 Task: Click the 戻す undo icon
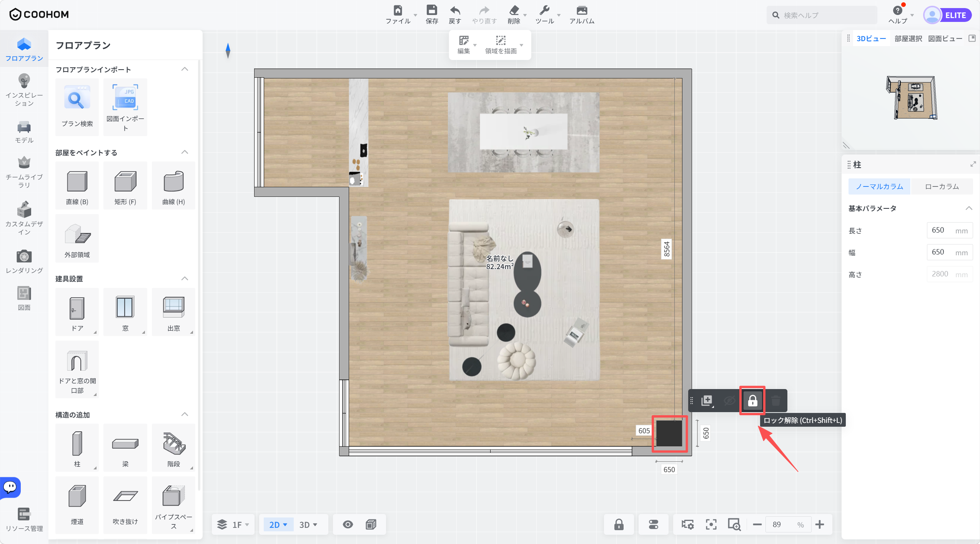point(455,10)
